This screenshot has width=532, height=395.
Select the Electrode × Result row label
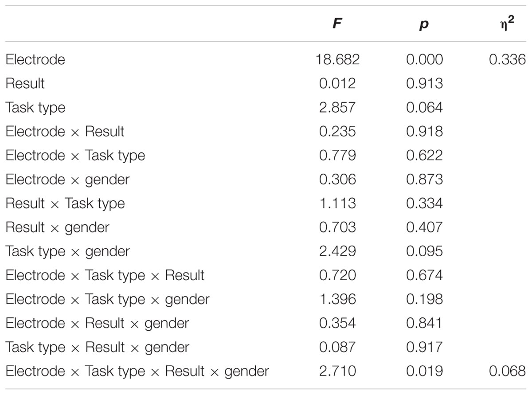(65, 132)
